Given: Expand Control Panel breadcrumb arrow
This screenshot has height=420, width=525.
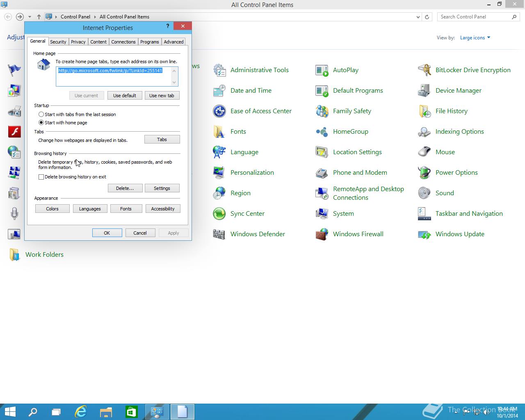Looking at the screenshot, I should (95, 17).
